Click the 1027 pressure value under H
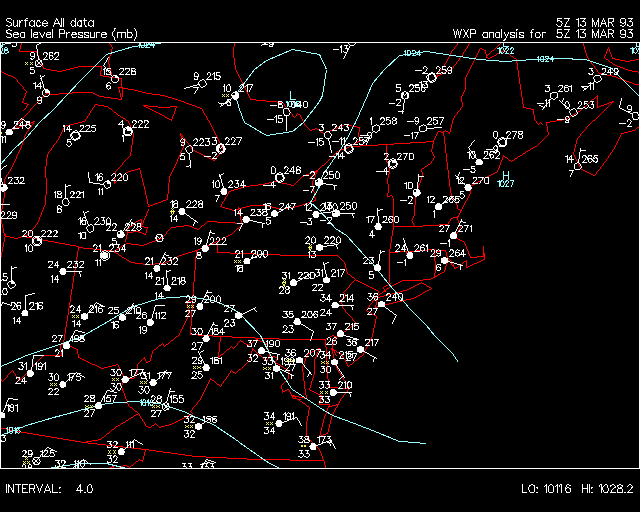The image size is (640, 512). [x=506, y=184]
